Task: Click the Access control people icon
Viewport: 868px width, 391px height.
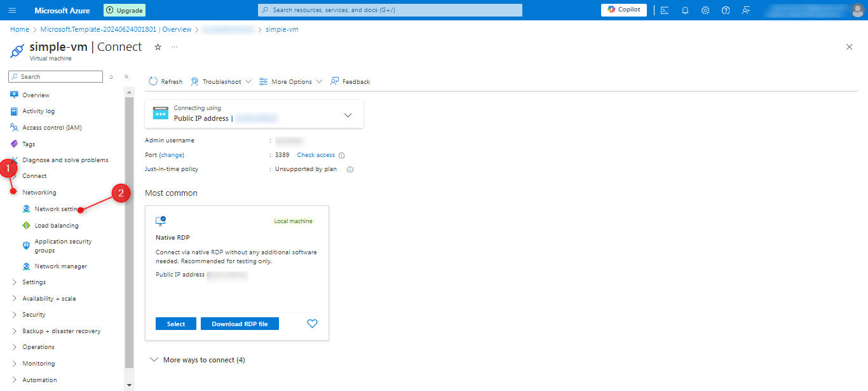Action: [x=14, y=127]
